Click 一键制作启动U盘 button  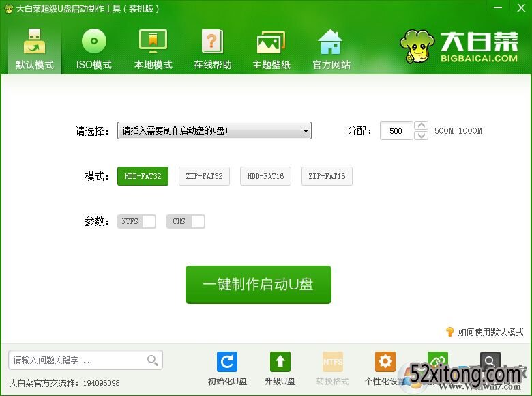pyautogui.click(x=258, y=285)
